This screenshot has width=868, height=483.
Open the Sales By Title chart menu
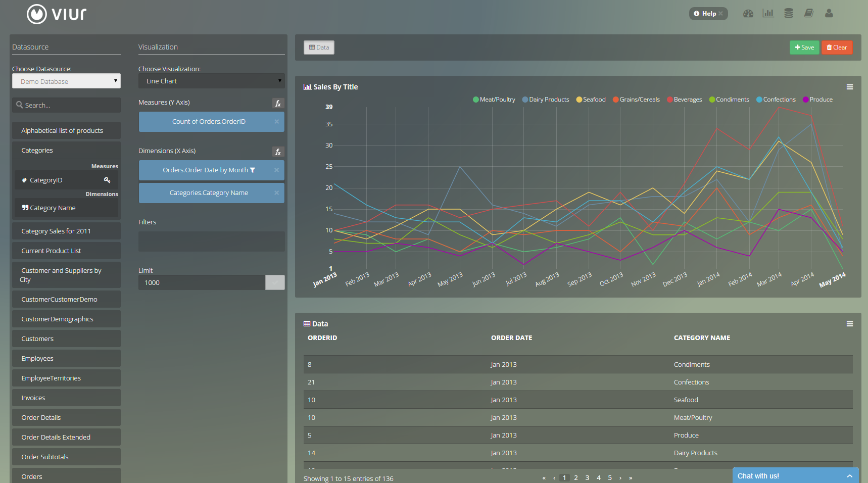[849, 87]
